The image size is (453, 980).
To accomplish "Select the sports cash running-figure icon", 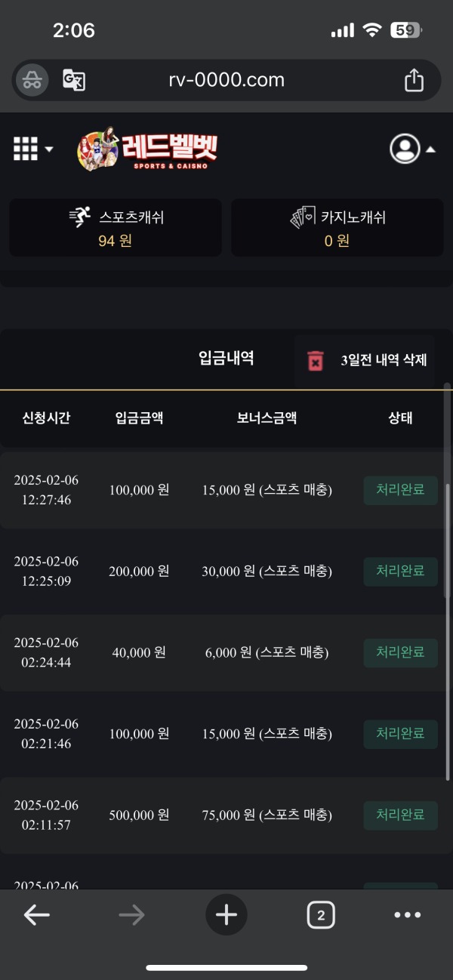I will click(80, 217).
